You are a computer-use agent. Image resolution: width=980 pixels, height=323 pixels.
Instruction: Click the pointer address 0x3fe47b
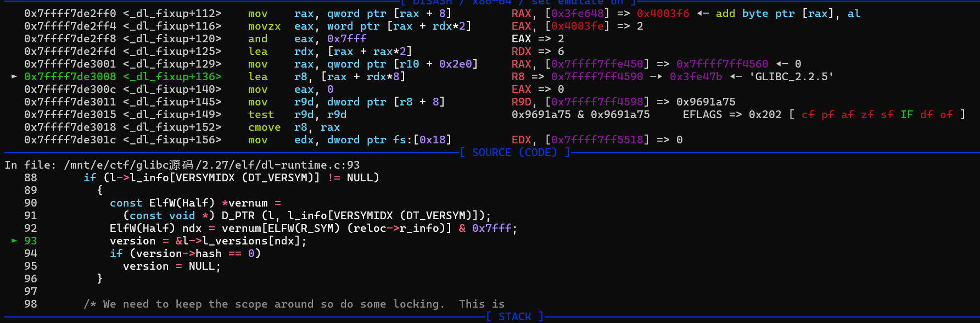pos(696,76)
